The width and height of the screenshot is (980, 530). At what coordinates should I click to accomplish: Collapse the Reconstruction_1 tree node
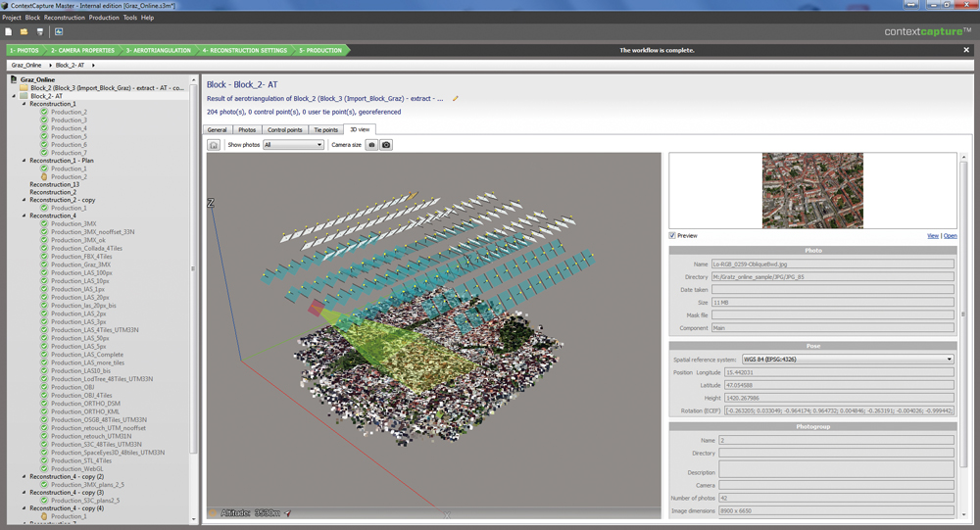point(24,104)
